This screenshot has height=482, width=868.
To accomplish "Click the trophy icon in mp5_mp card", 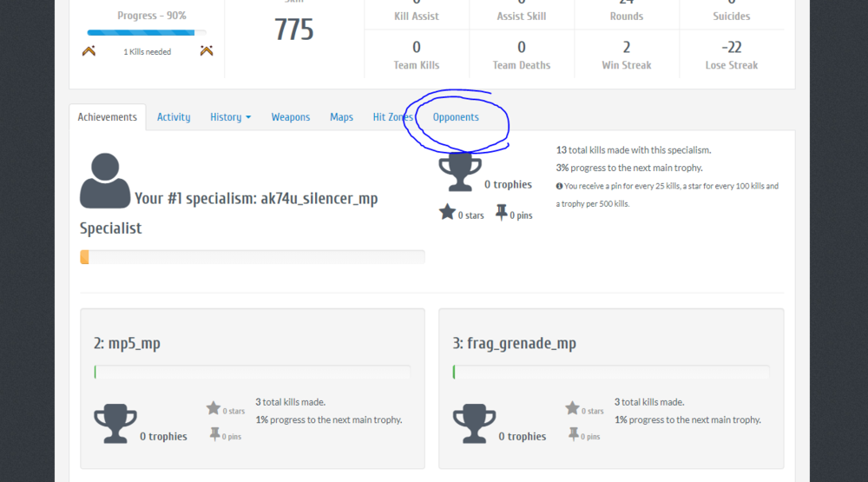I will [115, 423].
